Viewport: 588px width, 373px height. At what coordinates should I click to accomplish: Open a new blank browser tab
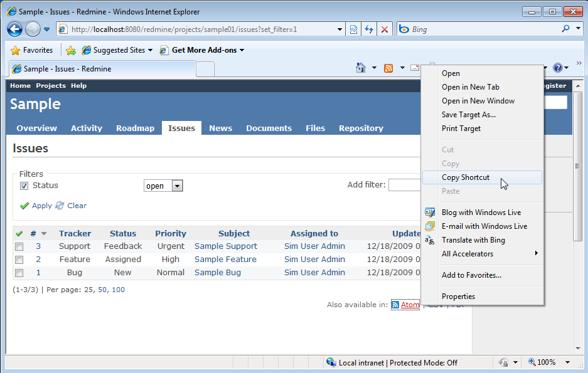(205, 70)
